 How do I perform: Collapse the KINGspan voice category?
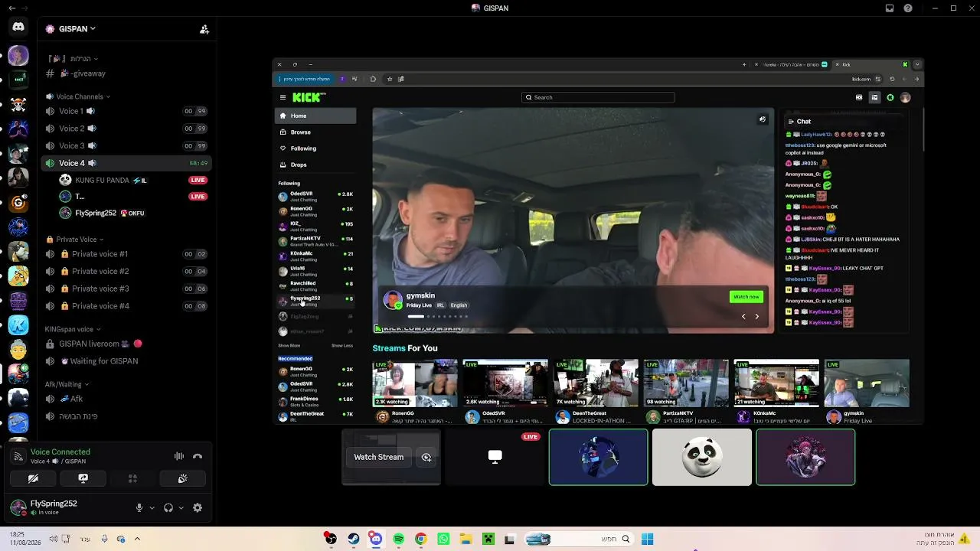(x=72, y=329)
